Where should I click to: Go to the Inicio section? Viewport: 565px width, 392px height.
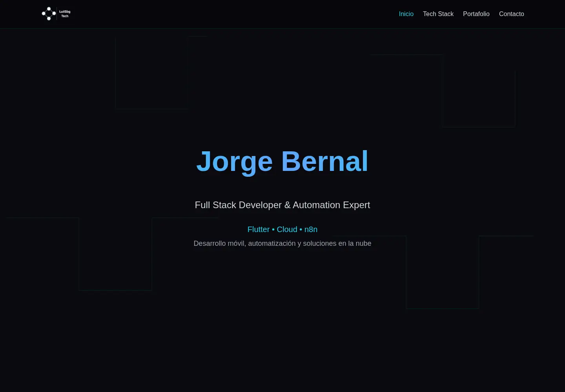pyautogui.click(x=406, y=14)
